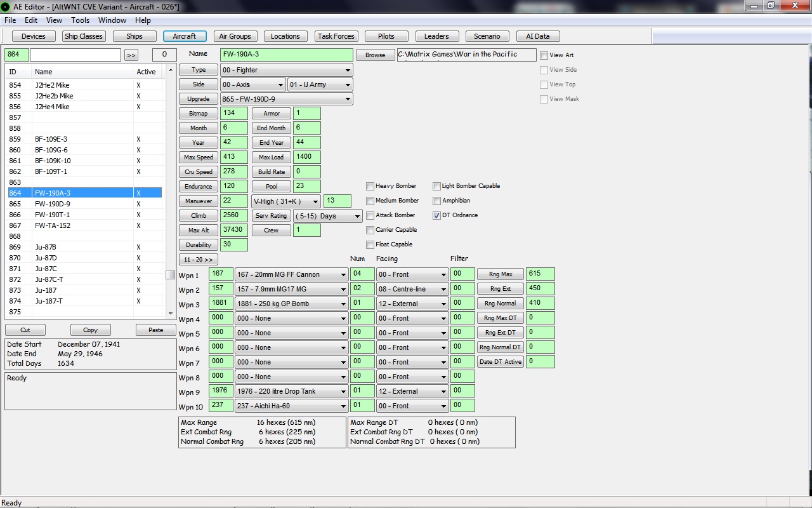Open the AI Data toolbar section
This screenshot has height=508, width=812.
(x=538, y=36)
